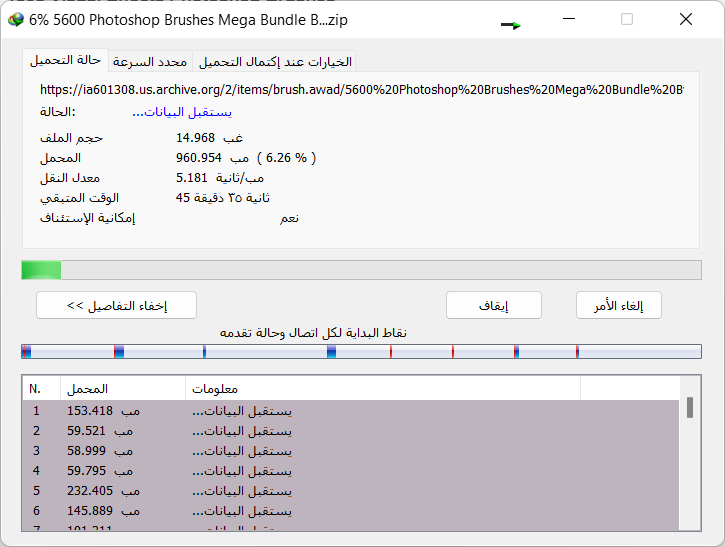Screen dimensions: 725x547
Task: Close the download dialog window
Action: point(686,20)
